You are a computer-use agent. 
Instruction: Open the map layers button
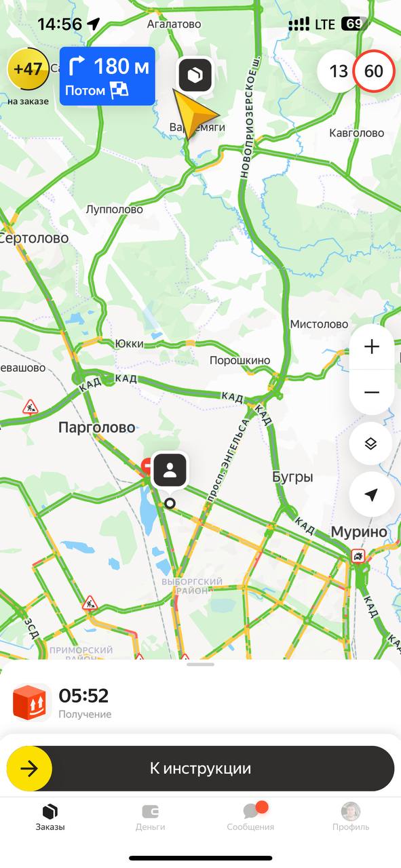(x=371, y=444)
